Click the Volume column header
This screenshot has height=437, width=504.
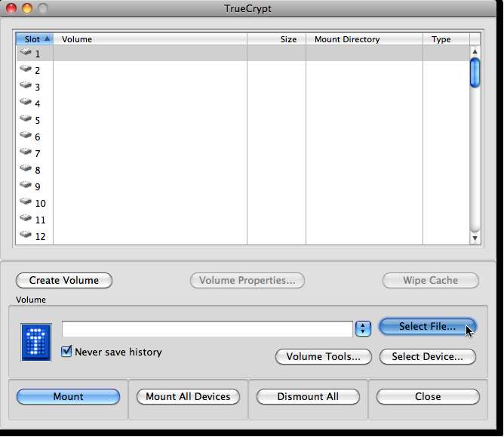tap(150, 39)
